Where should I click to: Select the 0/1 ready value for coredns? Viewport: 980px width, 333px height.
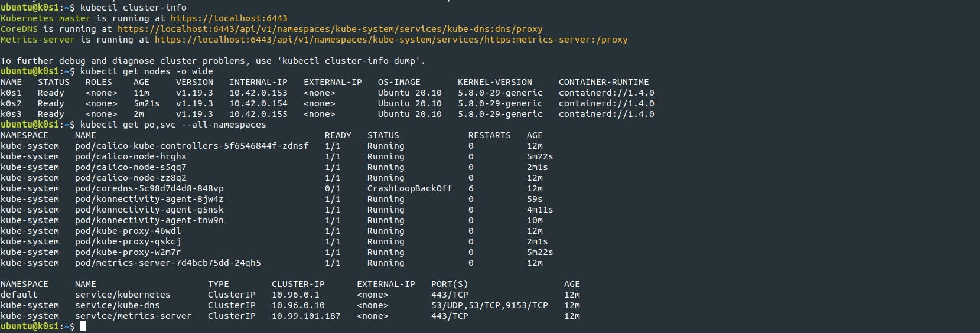(x=333, y=188)
